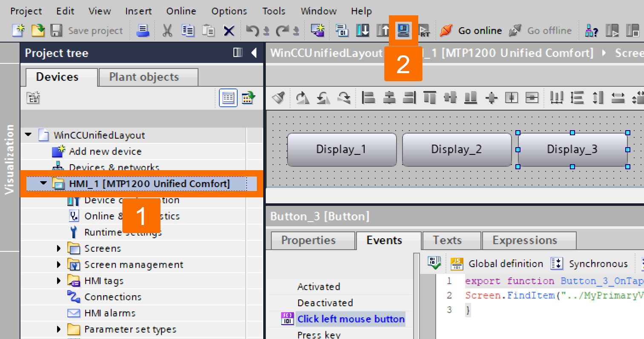
Task: Open the Options menu
Action: tap(229, 11)
